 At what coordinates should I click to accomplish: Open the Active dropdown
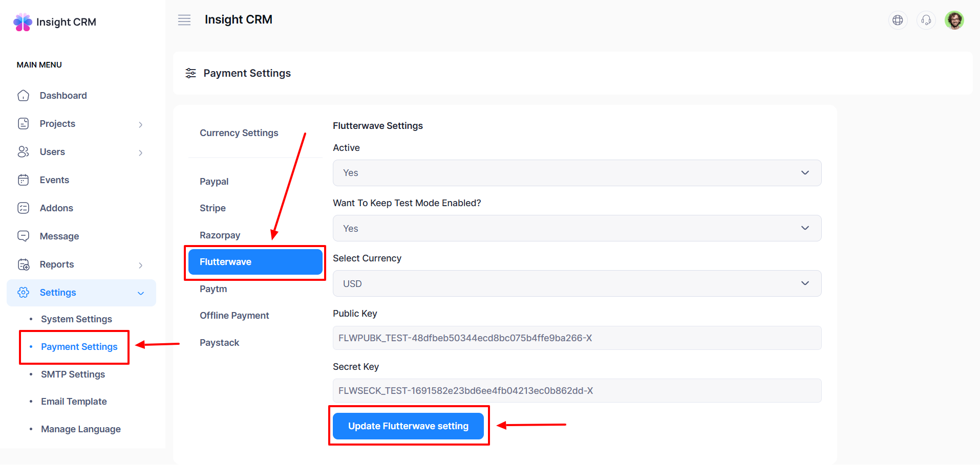pos(577,173)
